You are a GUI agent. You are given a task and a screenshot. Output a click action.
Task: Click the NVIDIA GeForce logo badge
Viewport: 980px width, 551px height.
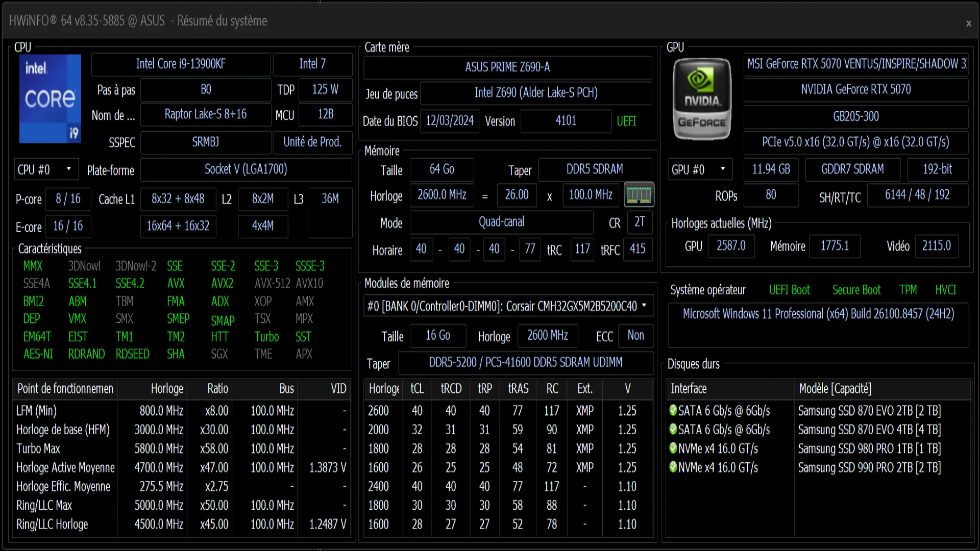(702, 99)
